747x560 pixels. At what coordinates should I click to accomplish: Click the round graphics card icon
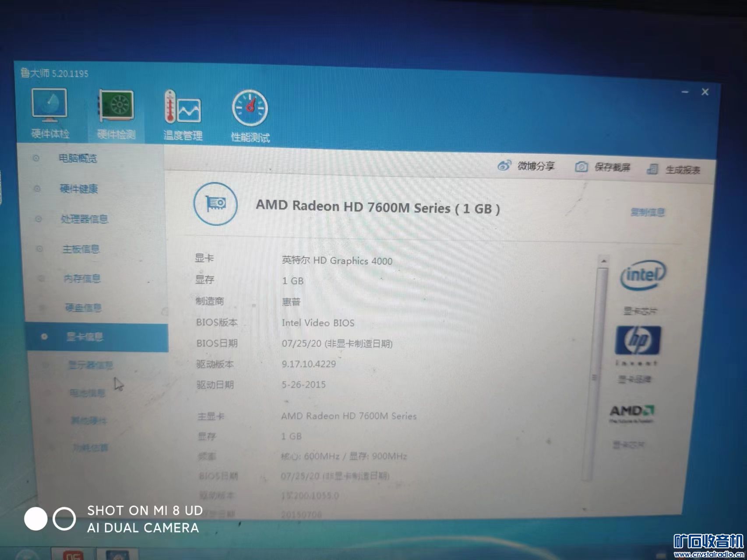point(215,204)
